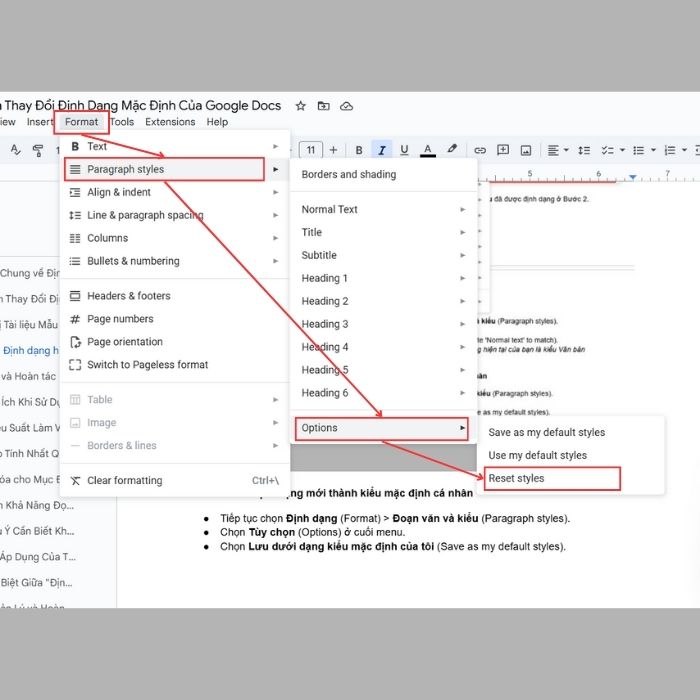The image size is (700, 700).
Task: Select Clear formatting menu entry
Action: click(x=175, y=480)
